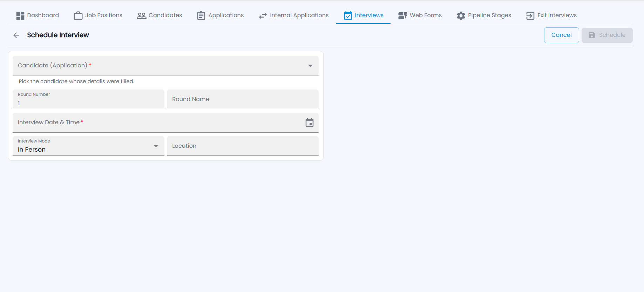644x292 pixels.
Task: Go to the Candidates tab
Action: (160, 15)
